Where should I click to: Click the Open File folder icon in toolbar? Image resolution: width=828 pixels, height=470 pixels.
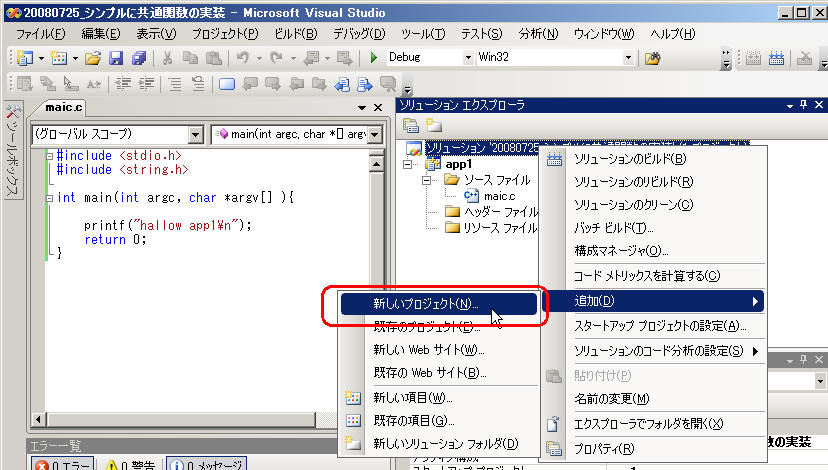tap(93, 58)
